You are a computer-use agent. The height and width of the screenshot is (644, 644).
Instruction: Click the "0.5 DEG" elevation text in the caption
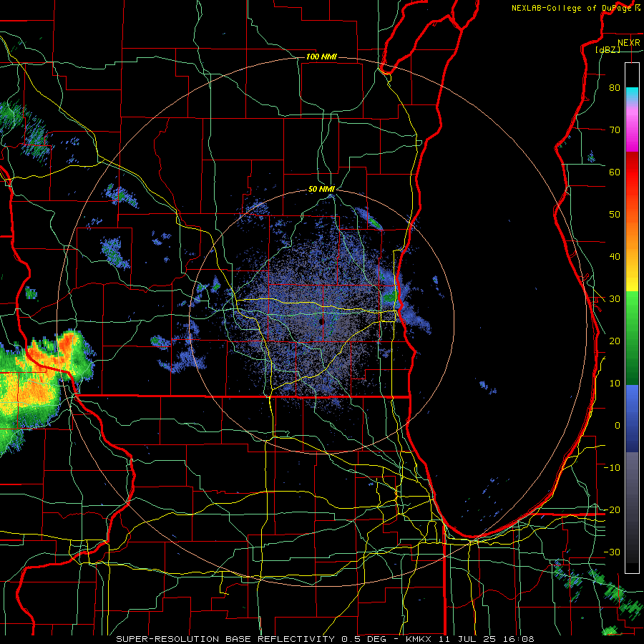[364, 639]
